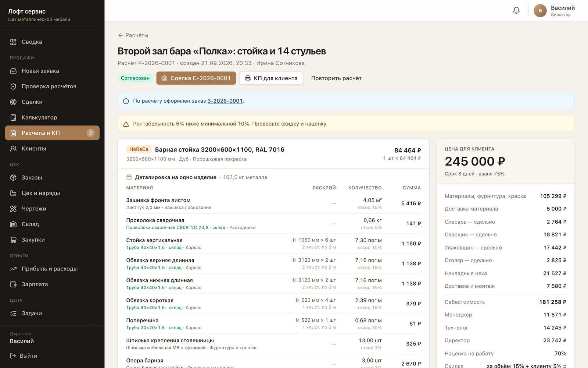
Task: Click the Лофт сервис logo title
Action: [27, 11]
